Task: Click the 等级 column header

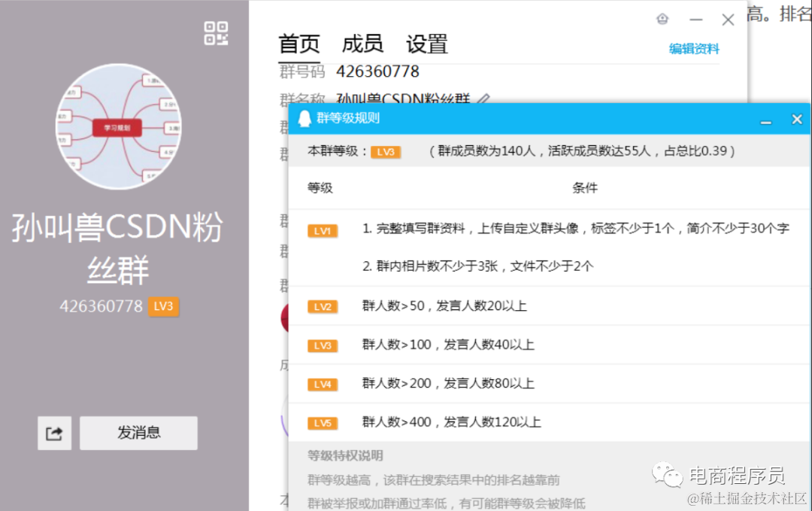Action: tap(320, 188)
